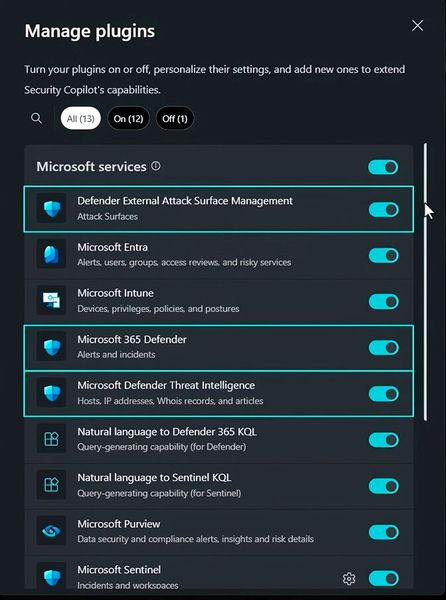This screenshot has height=600, width=446.
Task: Click the Natural language to Defender 365 KQL icon
Action: [x=51, y=439]
